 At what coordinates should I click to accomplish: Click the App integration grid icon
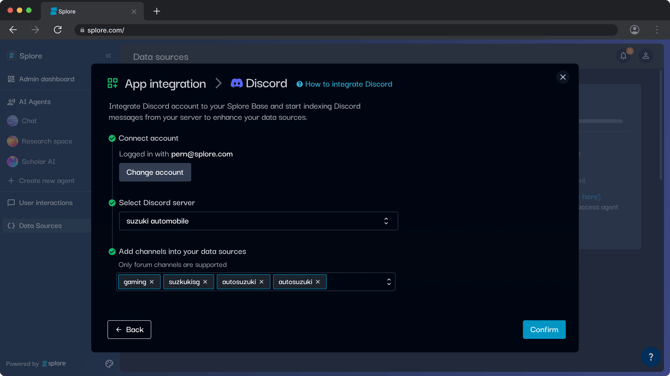[x=112, y=83]
